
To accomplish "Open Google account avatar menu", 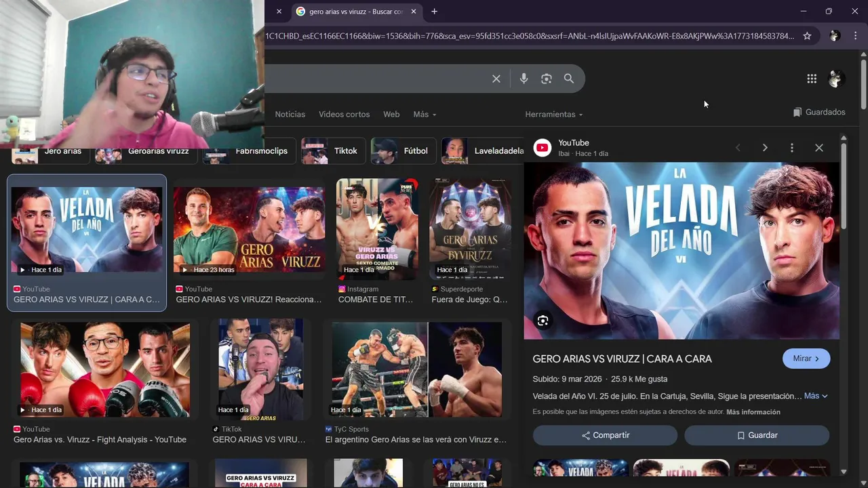I will 836,79.
